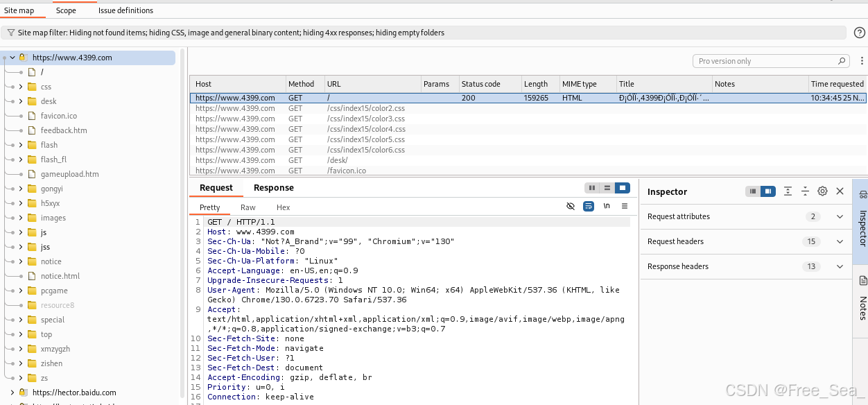
Task: Expand the gongyi folder arrow
Action: tap(21, 189)
